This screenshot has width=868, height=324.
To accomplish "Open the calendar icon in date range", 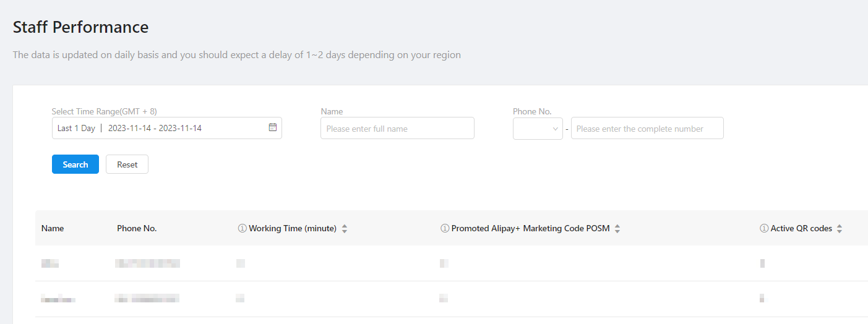I will (x=273, y=128).
